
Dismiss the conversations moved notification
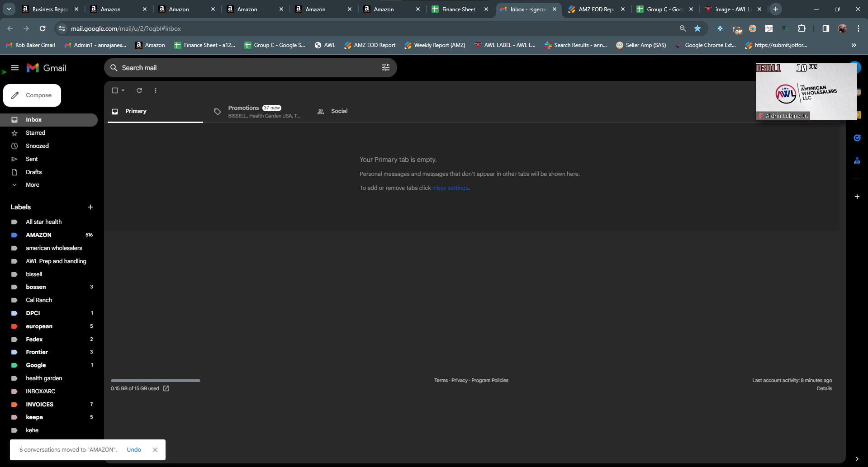(x=155, y=450)
